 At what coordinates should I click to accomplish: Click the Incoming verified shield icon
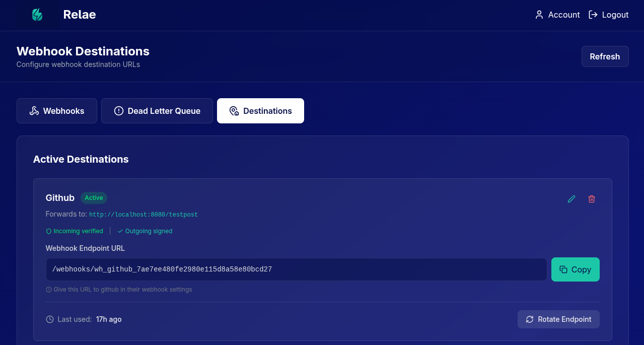tap(49, 231)
